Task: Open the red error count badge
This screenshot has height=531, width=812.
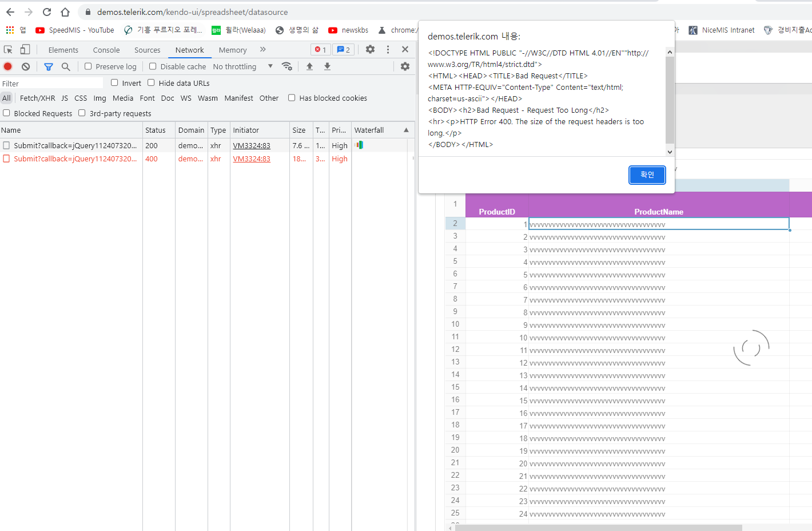Action: (x=321, y=50)
